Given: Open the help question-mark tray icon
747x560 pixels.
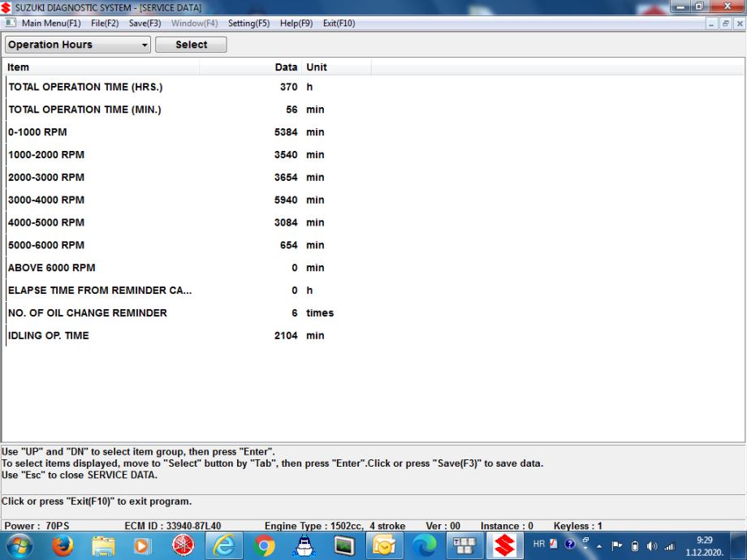Looking at the screenshot, I should click(570, 544).
